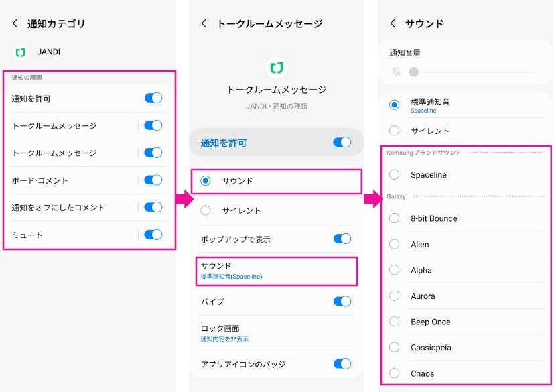Select the Aurora sound option
556x392 pixels.
[x=395, y=296]
